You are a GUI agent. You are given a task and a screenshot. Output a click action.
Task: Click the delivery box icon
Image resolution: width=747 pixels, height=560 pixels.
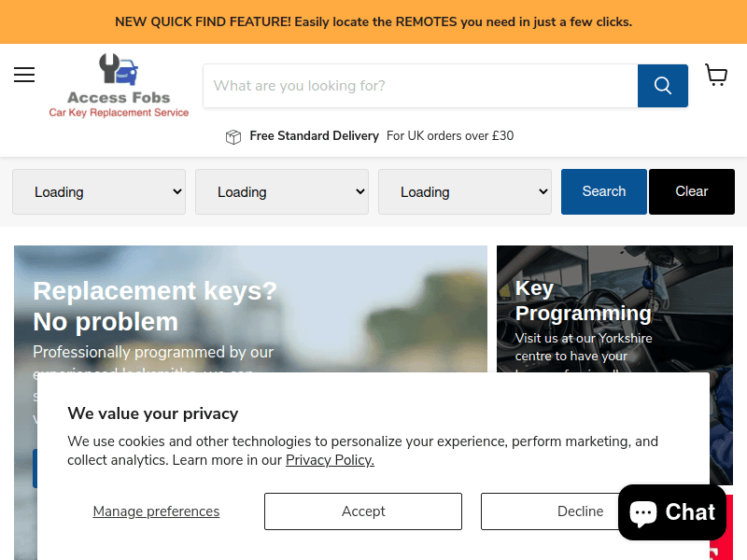[x=233, y=136]
